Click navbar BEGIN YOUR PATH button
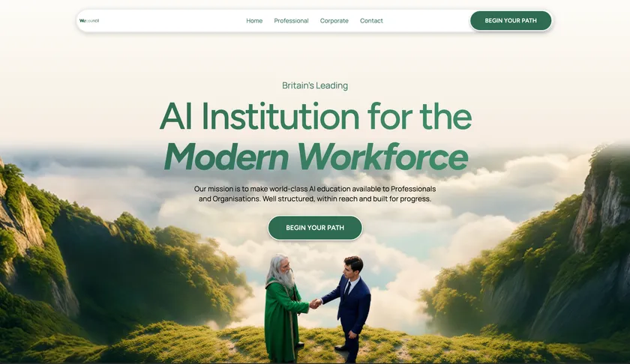This screenshot has height=364, width=630. click(x=511, y=20)
